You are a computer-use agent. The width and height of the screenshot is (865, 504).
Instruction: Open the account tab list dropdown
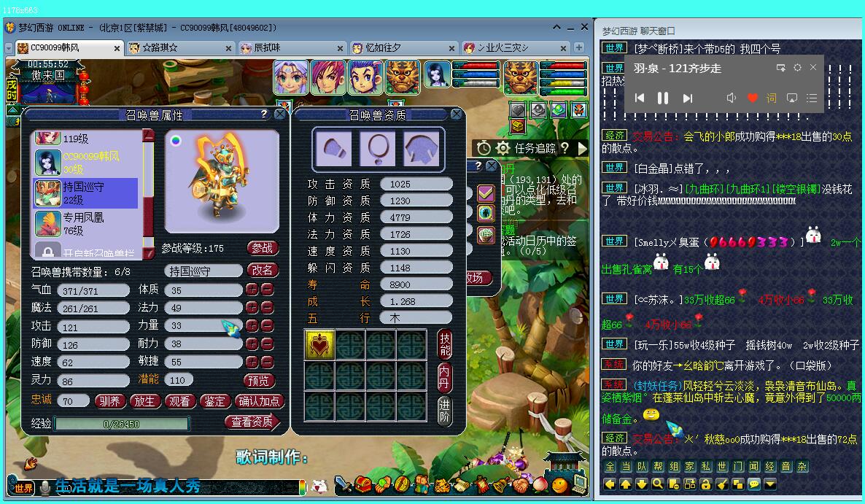(x=9, y=49)
